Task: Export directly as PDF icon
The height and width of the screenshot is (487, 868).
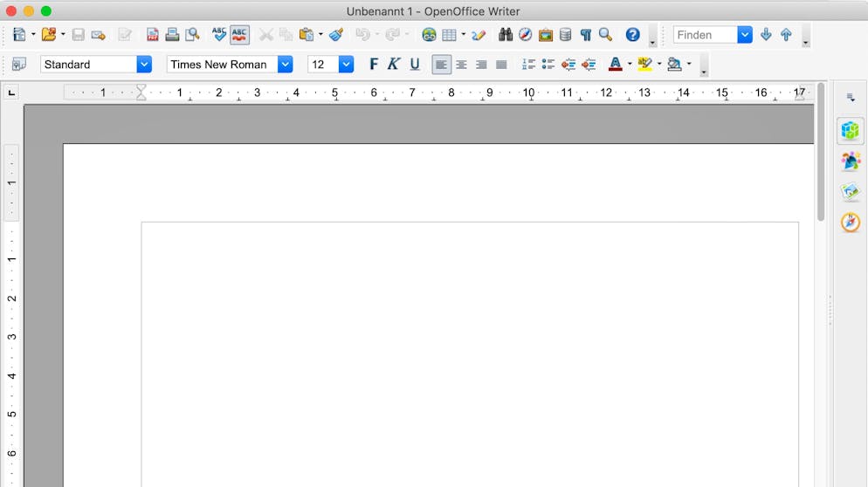Action: click(152, 35)
